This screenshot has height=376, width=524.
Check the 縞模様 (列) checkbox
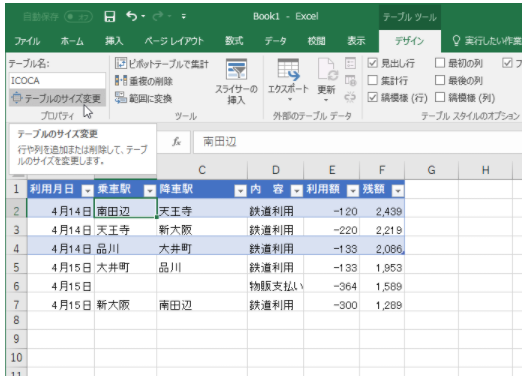tap(440, 97)
